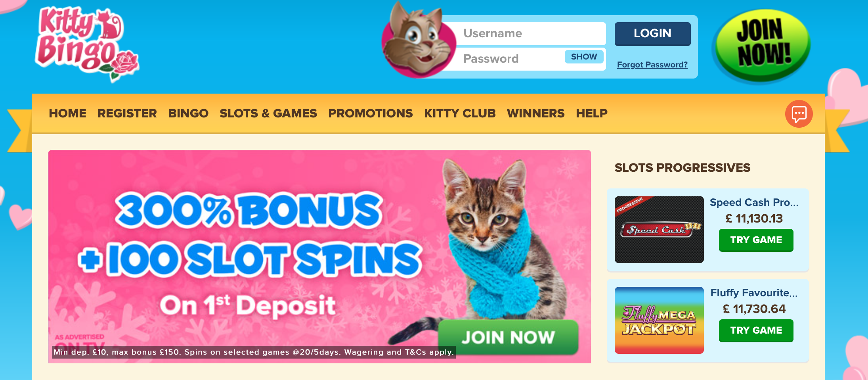The height and width of the screenshot is (380, 868).
Task: Follow the Forgot Password? link
Action: [652, 65]
